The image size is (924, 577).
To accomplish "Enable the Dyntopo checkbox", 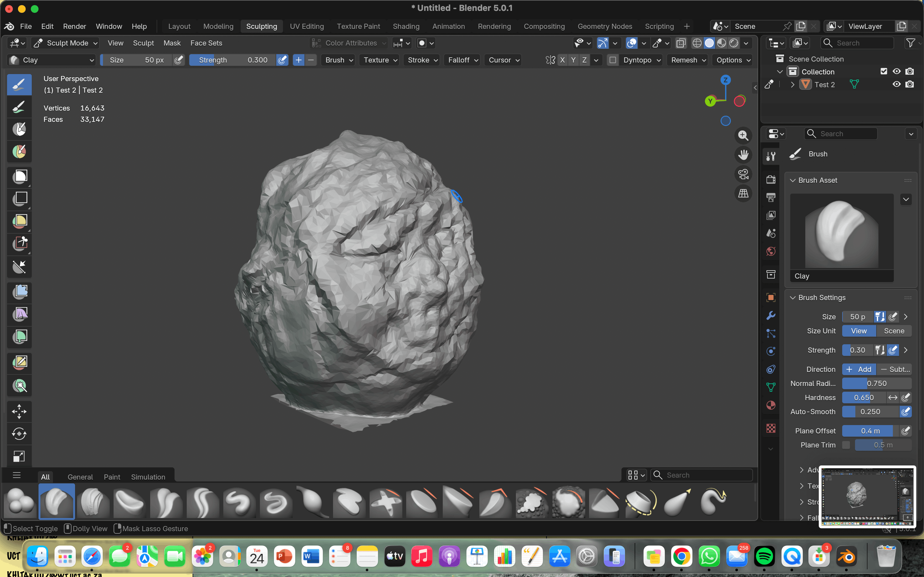I will (612, 60).
